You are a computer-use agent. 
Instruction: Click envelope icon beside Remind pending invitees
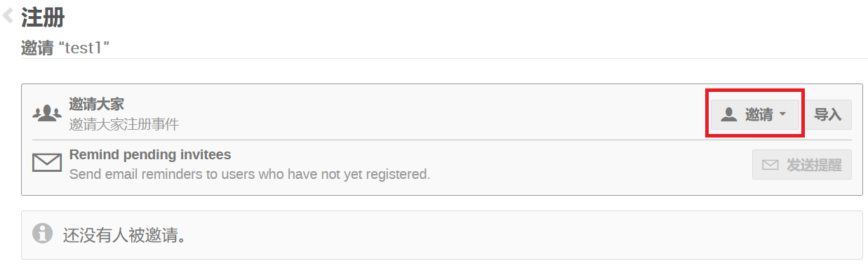coord(47,163)
